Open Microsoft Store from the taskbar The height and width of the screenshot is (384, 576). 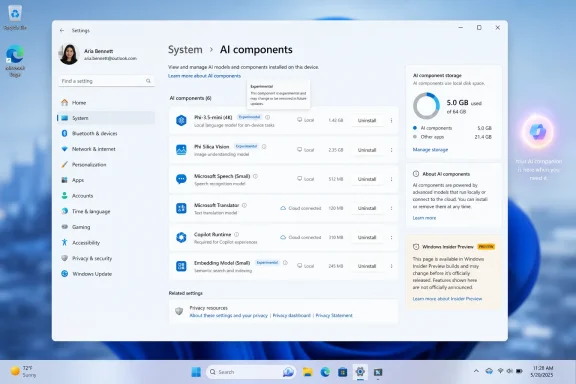342,372
